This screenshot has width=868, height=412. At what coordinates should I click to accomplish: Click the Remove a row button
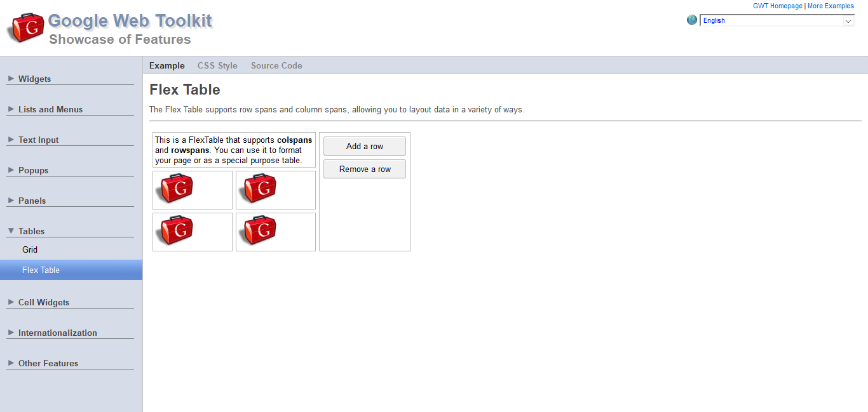point(365,169)
